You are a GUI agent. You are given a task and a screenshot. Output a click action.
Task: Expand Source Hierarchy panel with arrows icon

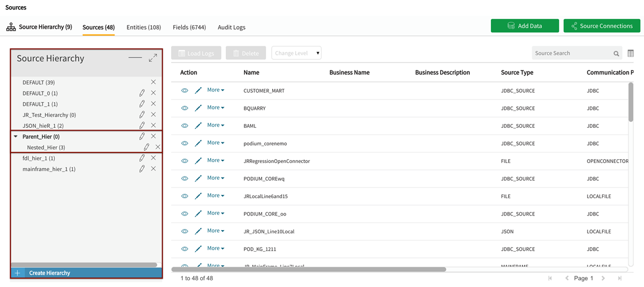click(x=153, y=58)
